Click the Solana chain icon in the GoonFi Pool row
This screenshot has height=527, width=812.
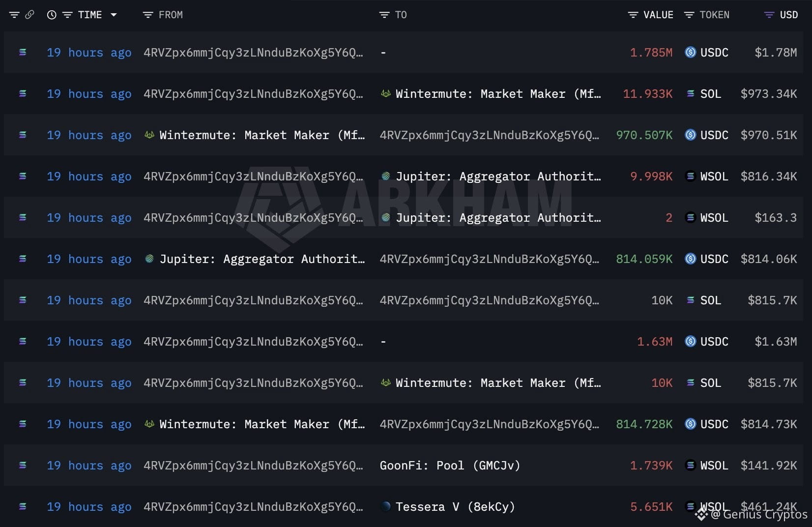click(x=23, y=465)
